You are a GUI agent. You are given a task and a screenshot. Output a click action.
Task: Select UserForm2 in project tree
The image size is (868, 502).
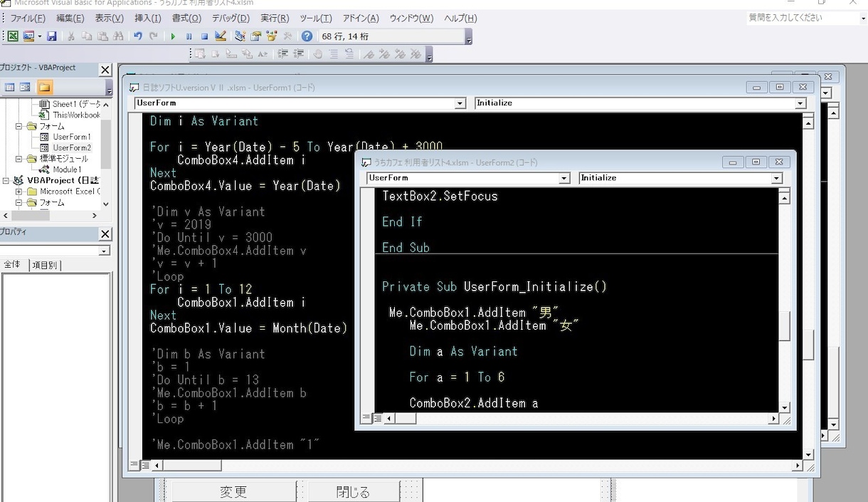pos(72,148)
